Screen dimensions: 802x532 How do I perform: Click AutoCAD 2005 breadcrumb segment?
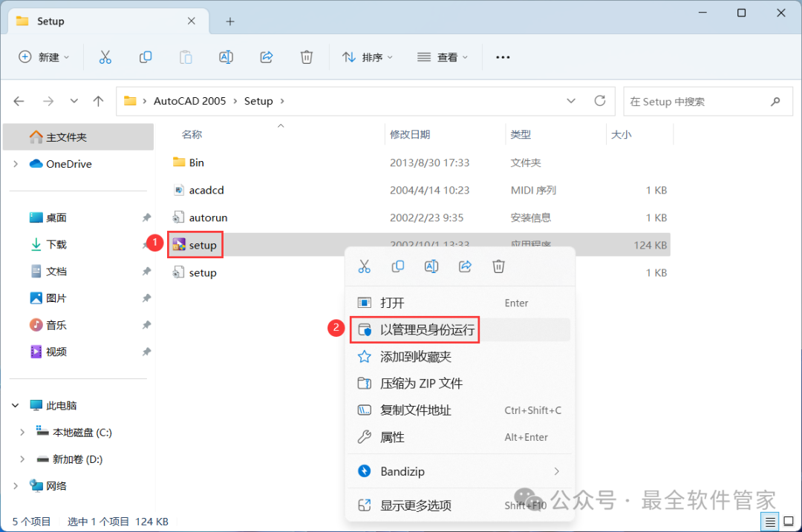point(190,101)
